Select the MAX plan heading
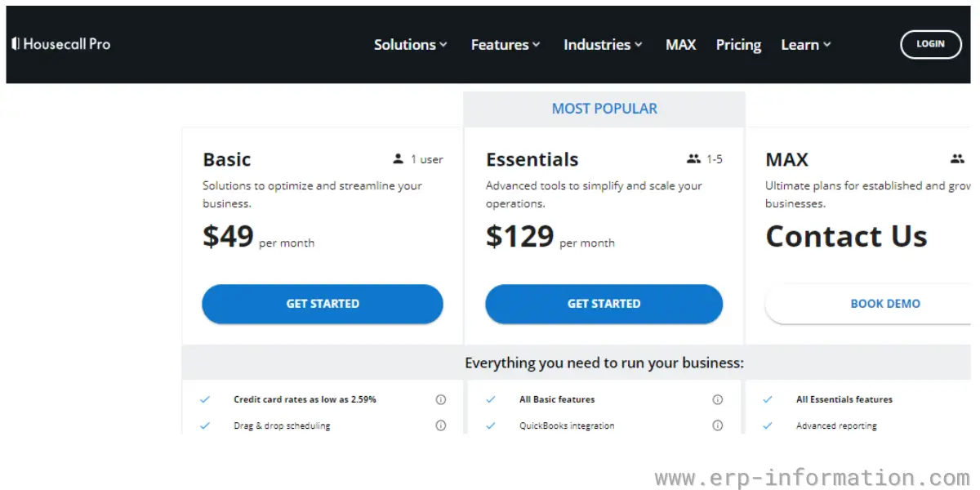The width and height of the screenshot is (980, 490). [x=787, y=159]
